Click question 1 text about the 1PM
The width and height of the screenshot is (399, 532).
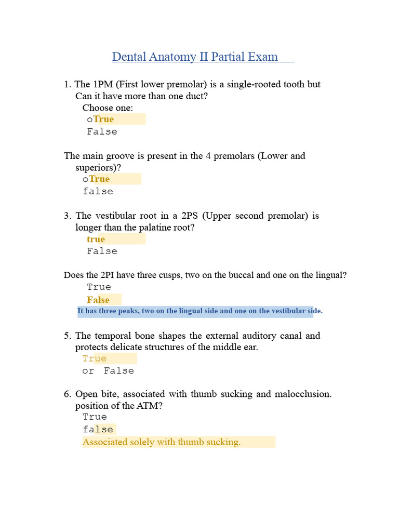(197, 84)
